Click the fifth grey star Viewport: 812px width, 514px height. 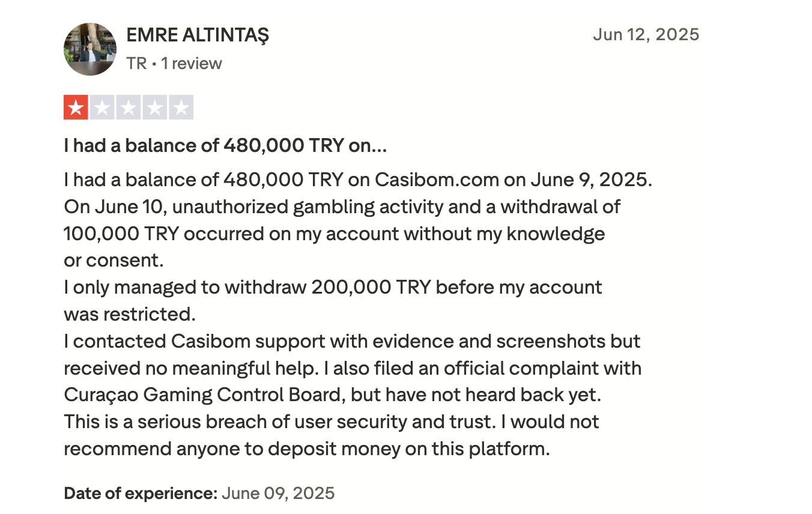tap(181, 107)
